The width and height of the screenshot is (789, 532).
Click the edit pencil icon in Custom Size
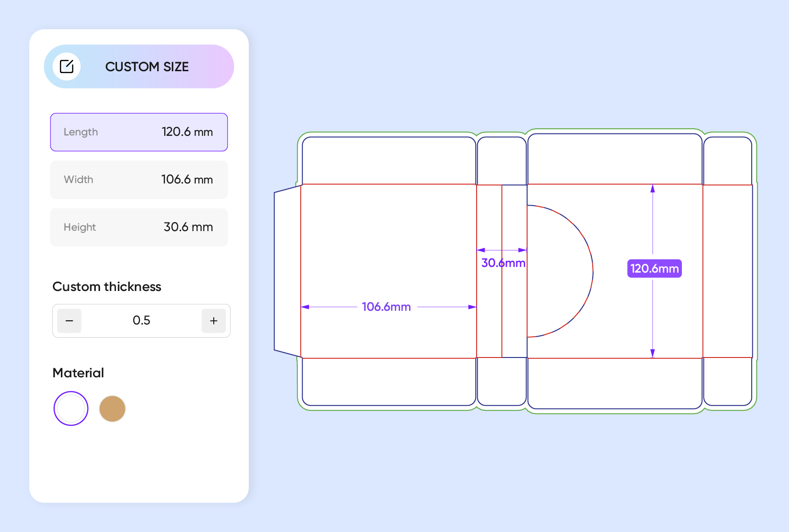67,66
